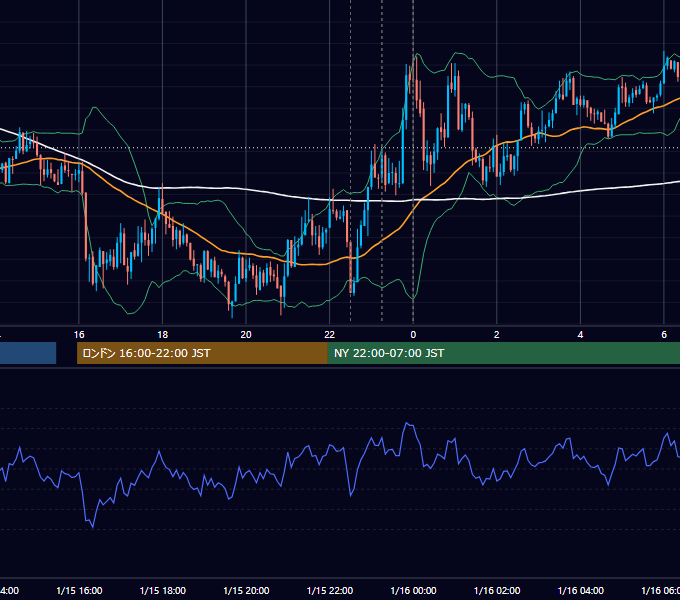
Task: Click the 6 hour label on price chart axis
Action: point(664,334)
